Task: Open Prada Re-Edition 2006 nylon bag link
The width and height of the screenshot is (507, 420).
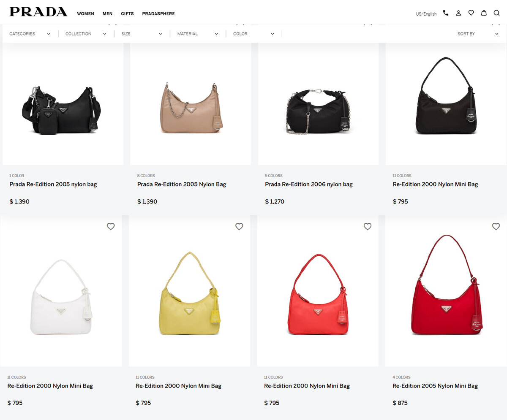Action: (308, 184)
